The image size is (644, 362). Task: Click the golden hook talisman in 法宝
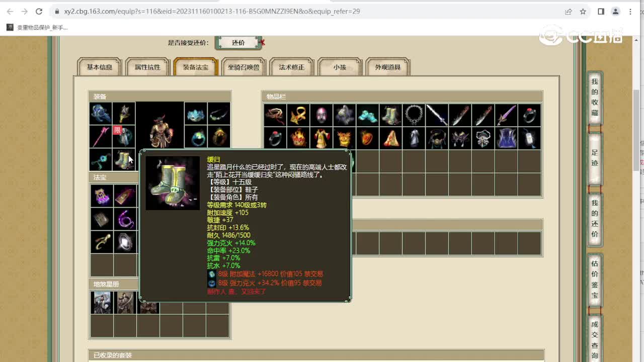pos(102,242)
